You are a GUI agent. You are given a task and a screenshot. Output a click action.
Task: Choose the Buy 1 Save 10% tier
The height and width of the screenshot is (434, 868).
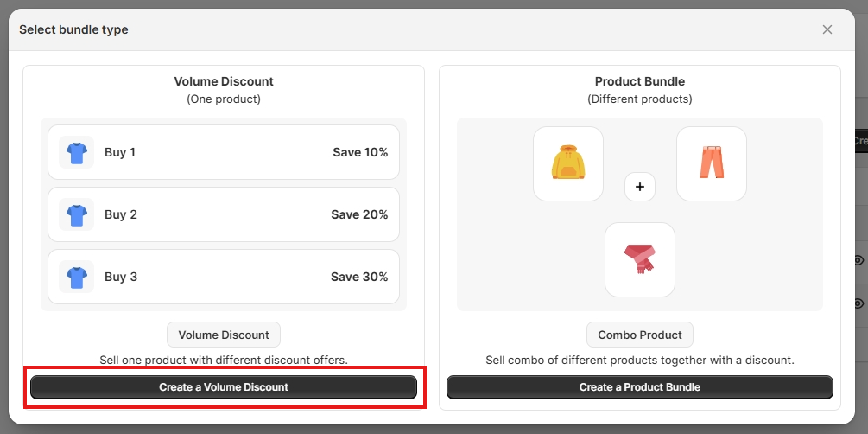point(224,152)
